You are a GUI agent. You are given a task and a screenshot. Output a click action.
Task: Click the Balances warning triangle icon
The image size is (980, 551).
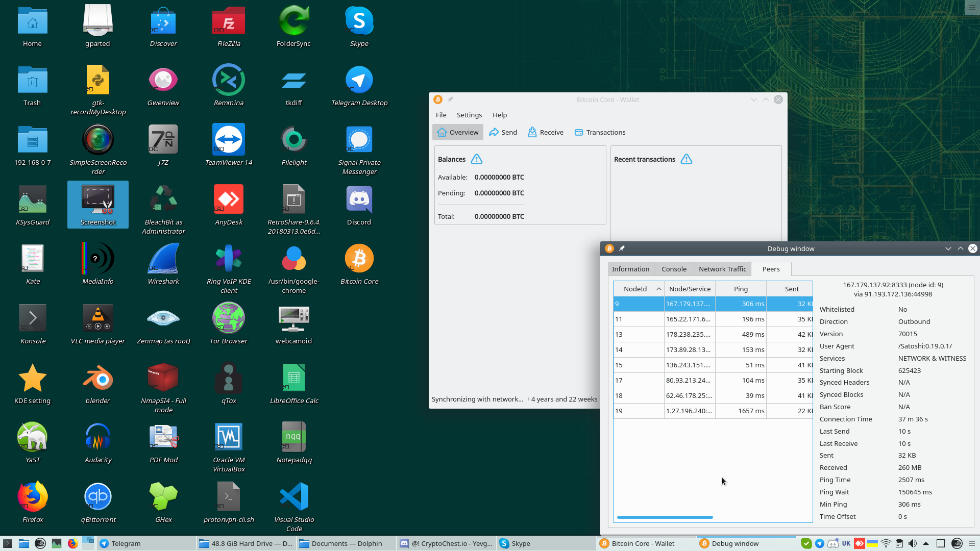(476, 159)
